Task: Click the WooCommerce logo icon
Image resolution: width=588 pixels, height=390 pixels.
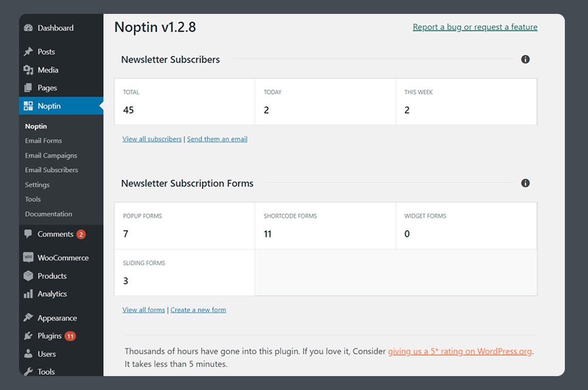Action: point(28,257)
